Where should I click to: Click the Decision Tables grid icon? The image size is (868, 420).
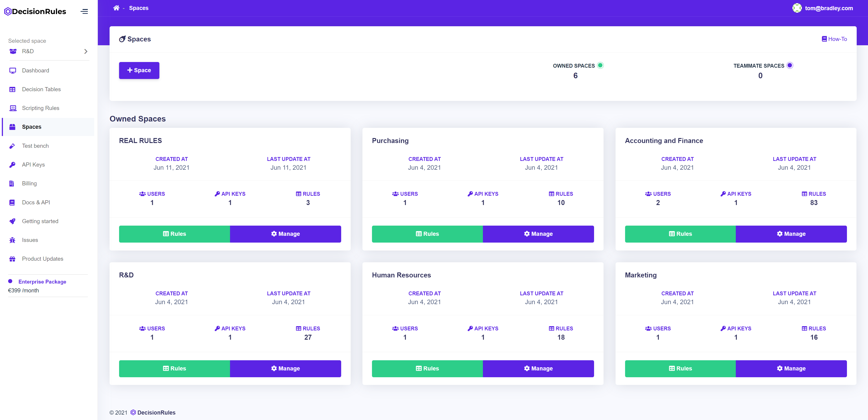click(12, 89)
